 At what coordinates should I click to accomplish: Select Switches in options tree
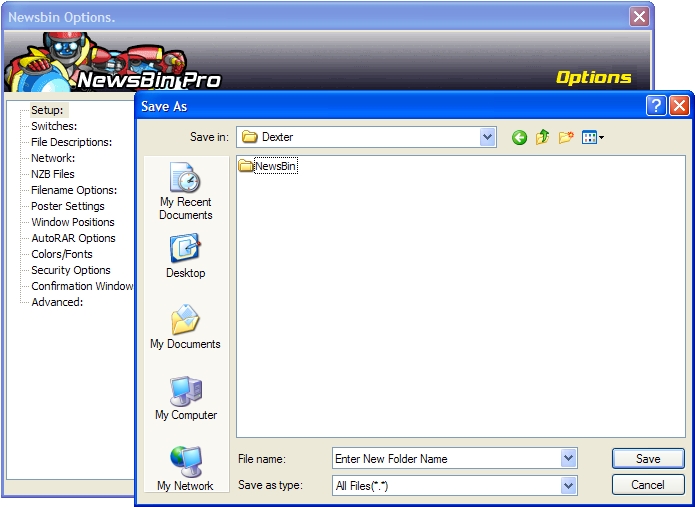(x=54, y=126)
